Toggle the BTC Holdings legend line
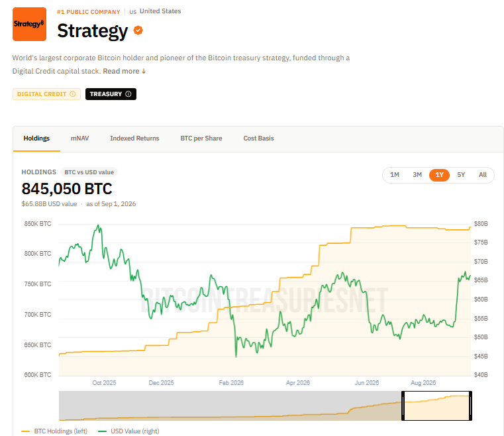 (25, 431)
